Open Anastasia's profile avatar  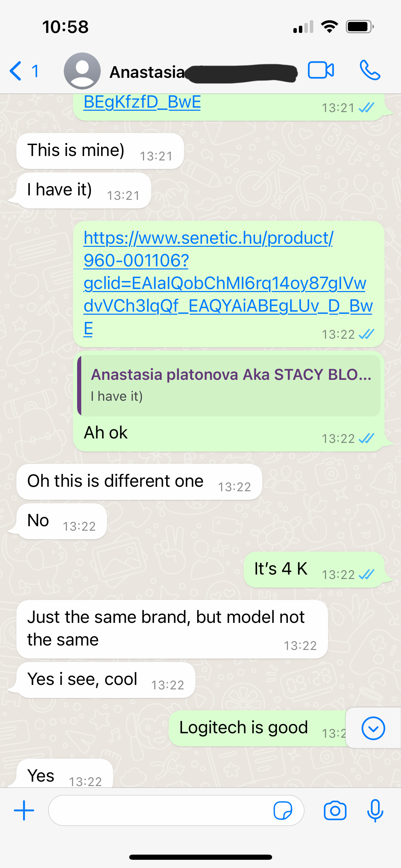click(82, 71)
